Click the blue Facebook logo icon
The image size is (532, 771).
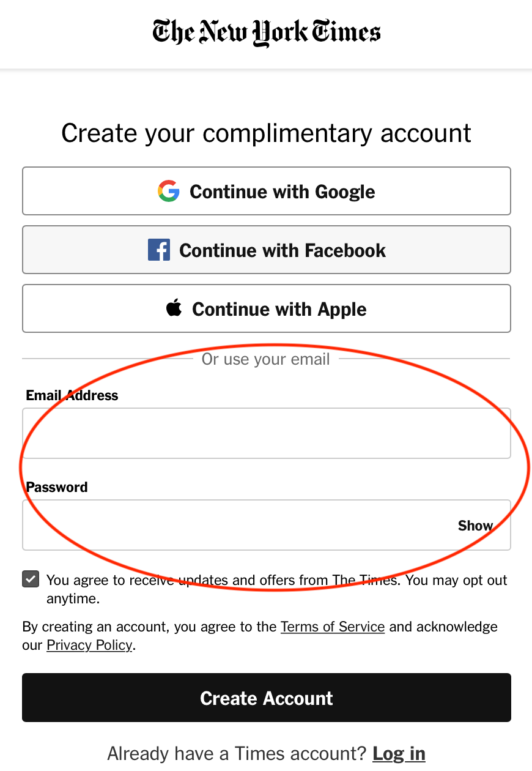click(159, 250)
